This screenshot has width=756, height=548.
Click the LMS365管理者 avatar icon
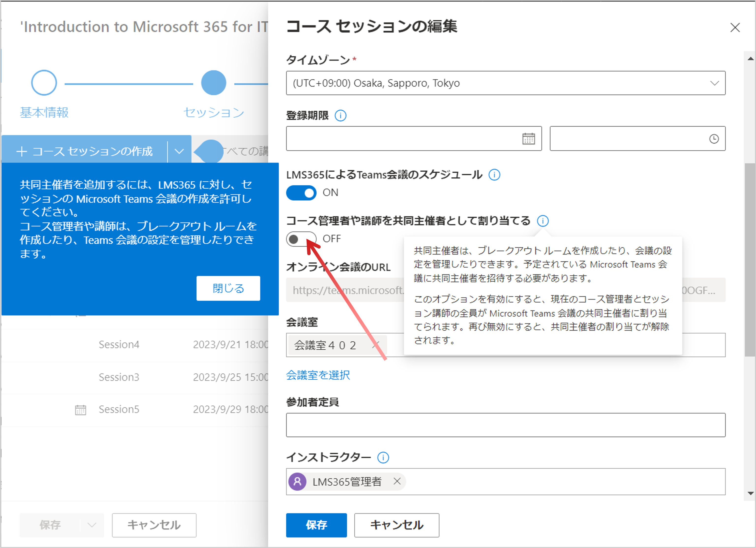tap(297, 482)
